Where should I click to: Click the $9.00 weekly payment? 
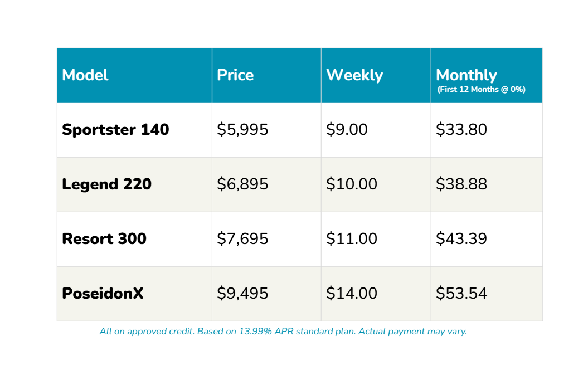point(347,130)
